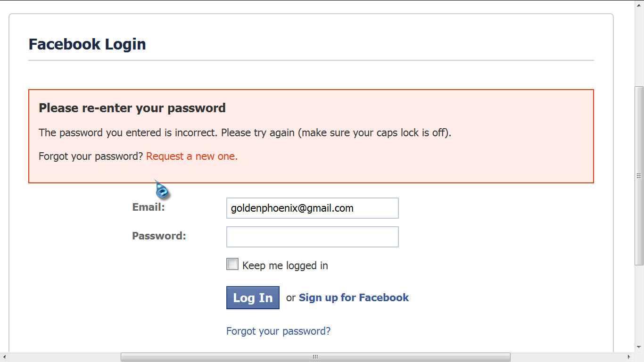The height and width of the screenshot is (362, 644).
Task: Click the horizontal scrollbar left arrow
Action: [4, 357]
